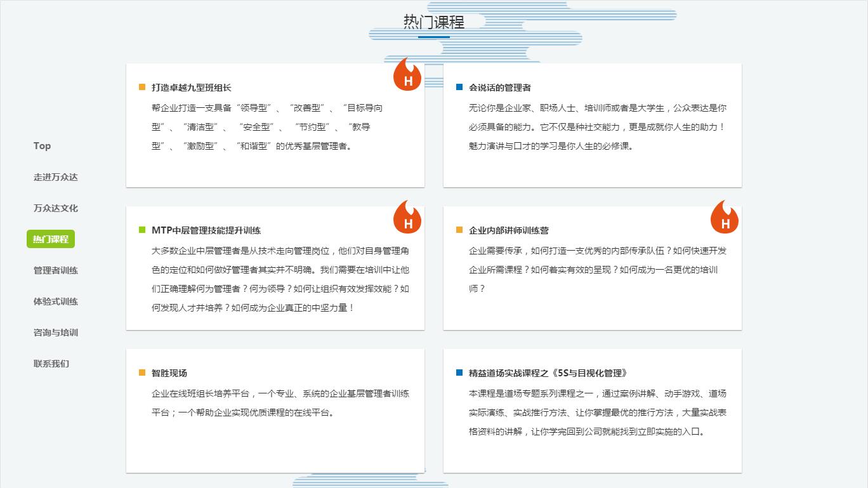Screen dimensions: 868x488
Task: Go to 咨询与培训 section
Action: click(55, 333)
